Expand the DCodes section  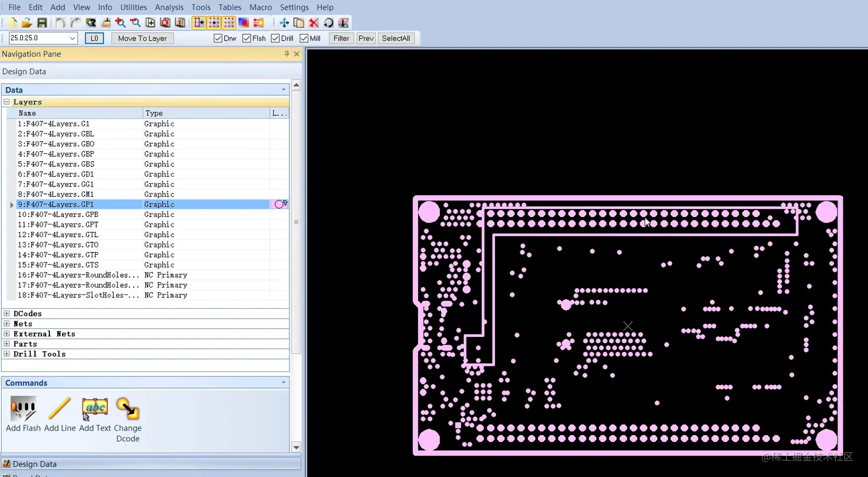(x=7, y=314)
